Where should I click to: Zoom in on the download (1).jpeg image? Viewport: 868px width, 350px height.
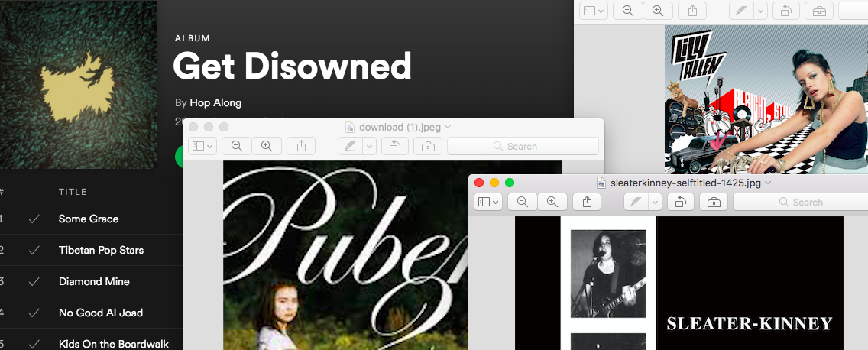click(267, 146)
